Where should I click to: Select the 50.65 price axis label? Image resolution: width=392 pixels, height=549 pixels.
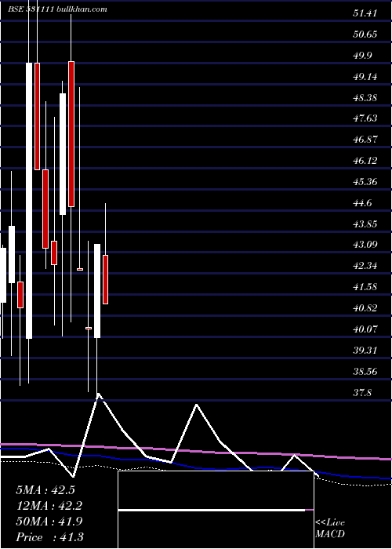[x=365, y=35]
